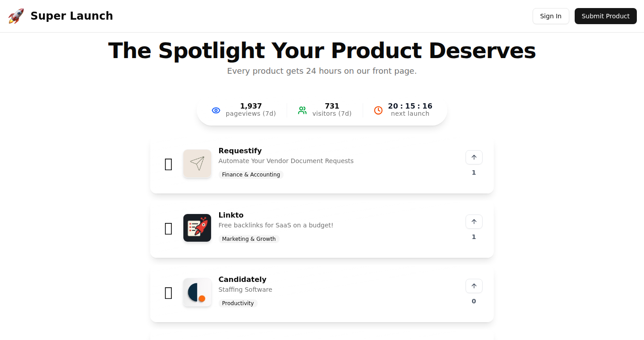Click the clock next launch icon

click(378, 110)
